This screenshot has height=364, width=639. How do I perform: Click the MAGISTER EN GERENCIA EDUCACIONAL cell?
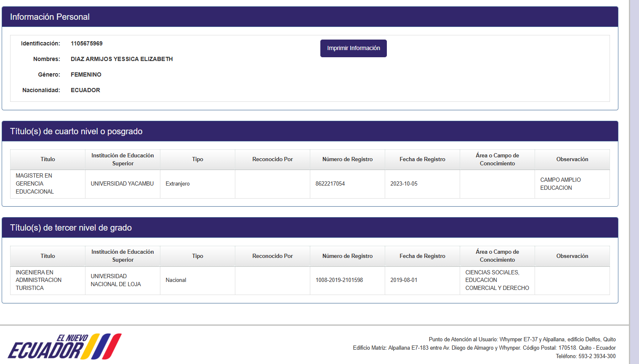[35, 183]
